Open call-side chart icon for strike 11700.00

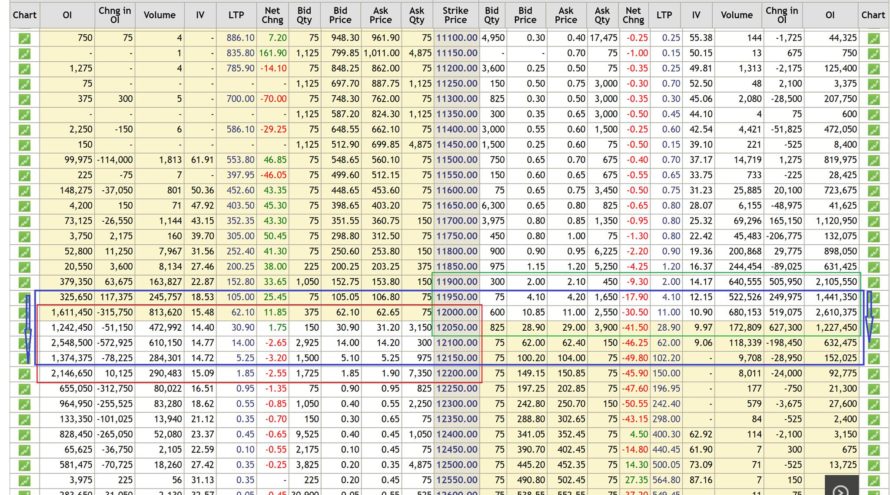(x=24, y=221)
